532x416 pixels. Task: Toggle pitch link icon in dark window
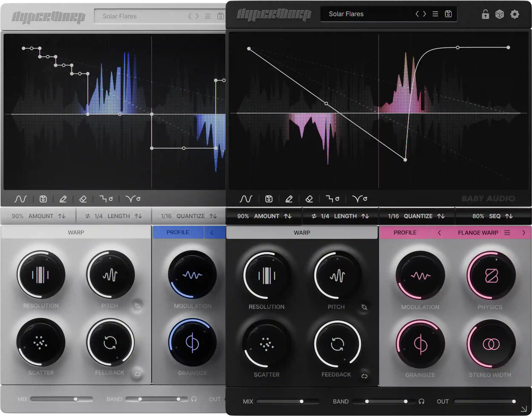point(364,307)
